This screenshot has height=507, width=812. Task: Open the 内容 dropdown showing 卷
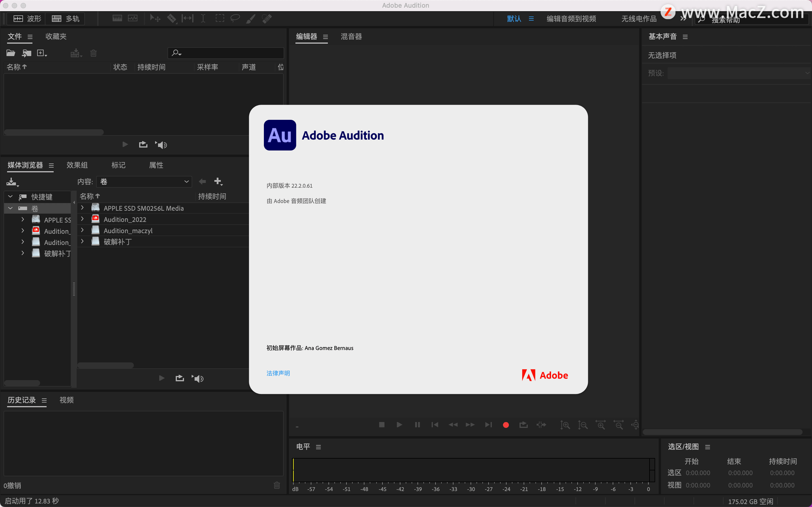[x=144, y=182]
